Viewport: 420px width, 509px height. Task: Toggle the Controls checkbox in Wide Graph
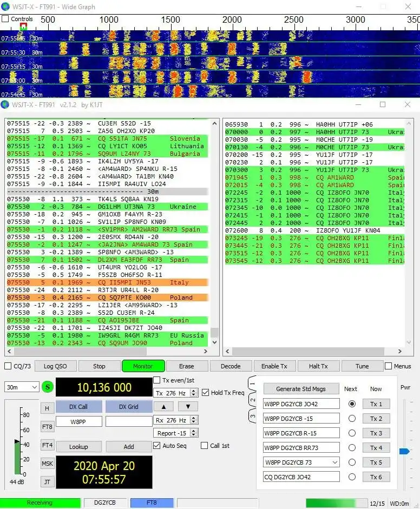(5, 19)
